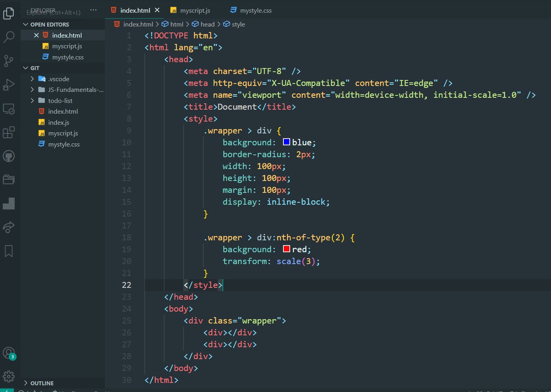Click the staircase-shaped activity bar icon

(x=9, y=204)
